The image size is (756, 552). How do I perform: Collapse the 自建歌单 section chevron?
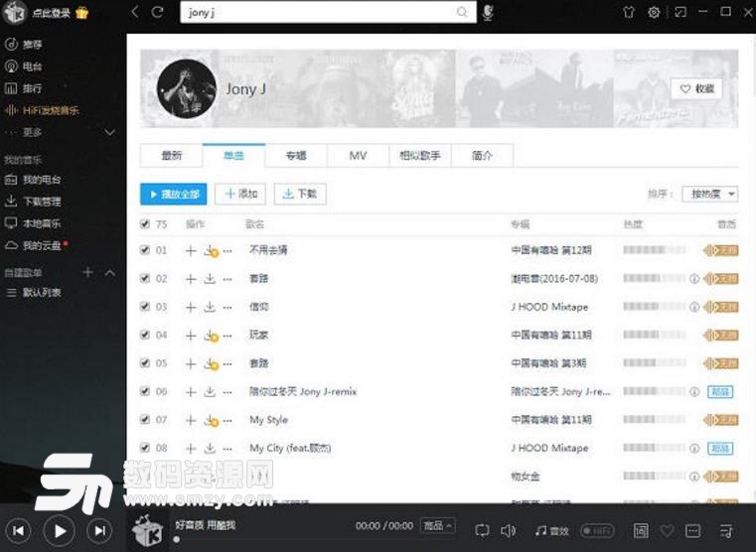pos(110,273)
